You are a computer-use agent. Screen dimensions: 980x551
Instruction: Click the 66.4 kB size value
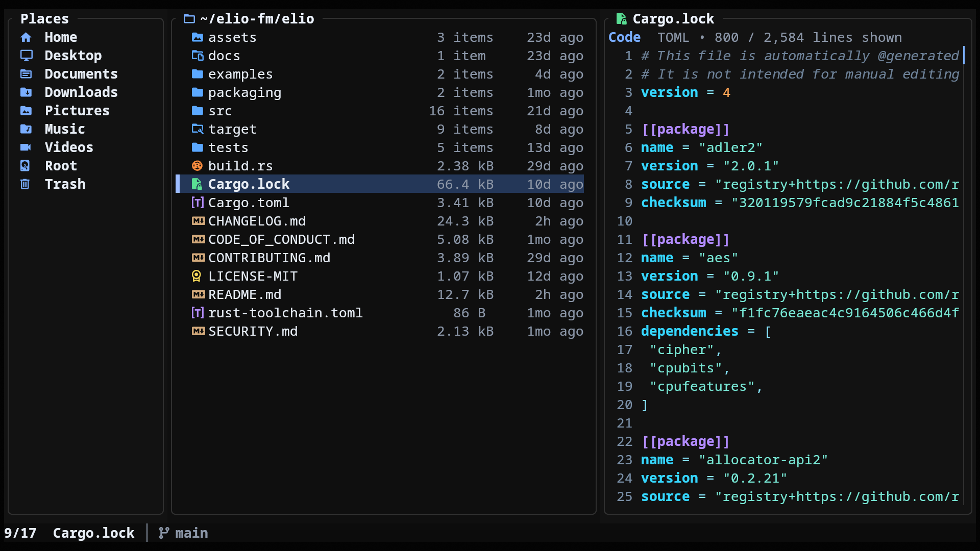(x=465, y=184)
